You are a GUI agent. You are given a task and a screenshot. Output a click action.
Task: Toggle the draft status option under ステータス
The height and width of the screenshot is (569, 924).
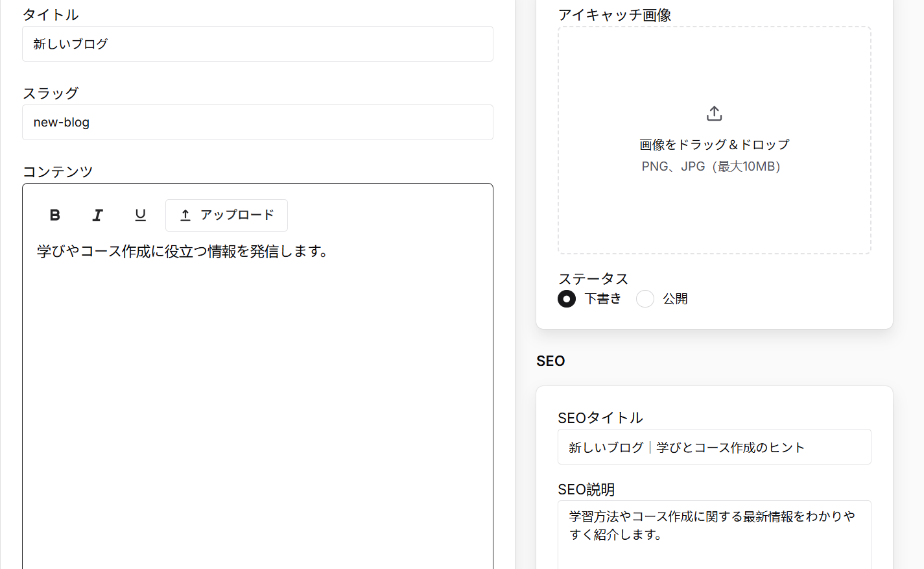pyautogui.click(x=566, y=298)
